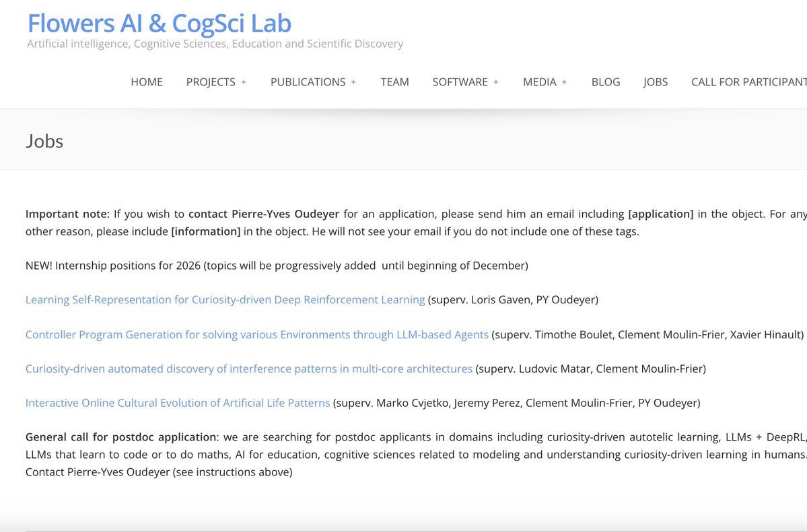Viewport: 807px width, 532px height.
Task: Expand the plus sign next to PUBLICATIONS
Action: tap(353, 82)
